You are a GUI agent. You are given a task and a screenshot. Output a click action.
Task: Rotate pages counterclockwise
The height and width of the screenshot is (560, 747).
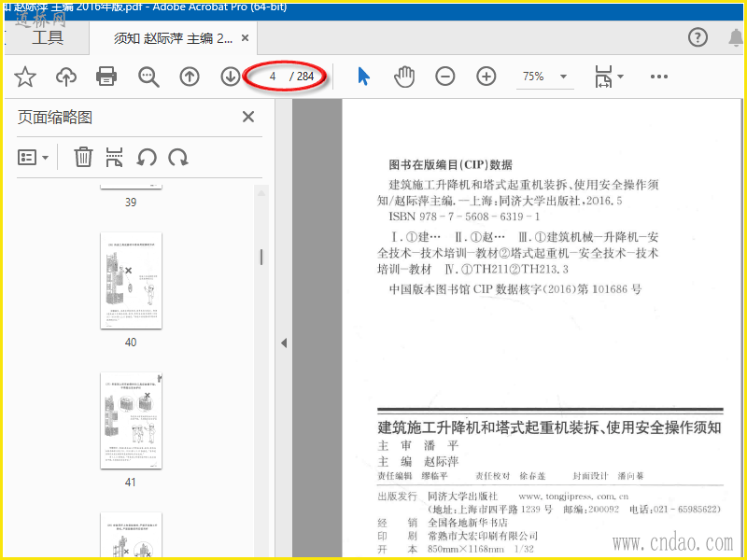(147, 157)
